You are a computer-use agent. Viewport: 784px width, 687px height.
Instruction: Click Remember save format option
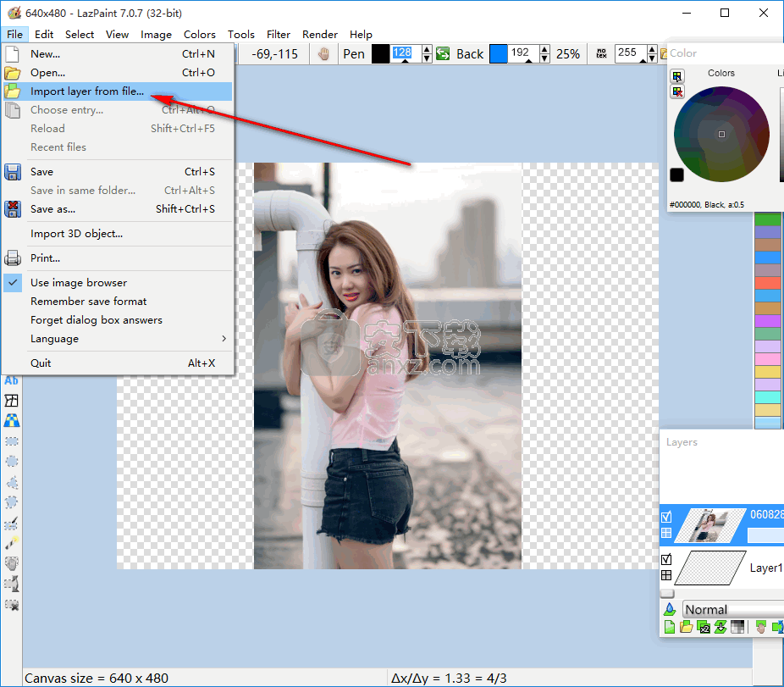[x=118, y=302]
